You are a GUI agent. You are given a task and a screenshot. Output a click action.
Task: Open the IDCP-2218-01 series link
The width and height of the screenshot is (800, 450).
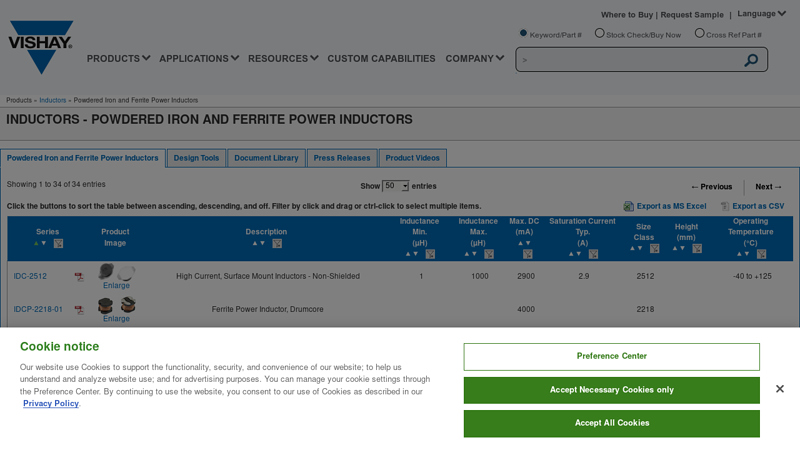[x=38, y=309]
